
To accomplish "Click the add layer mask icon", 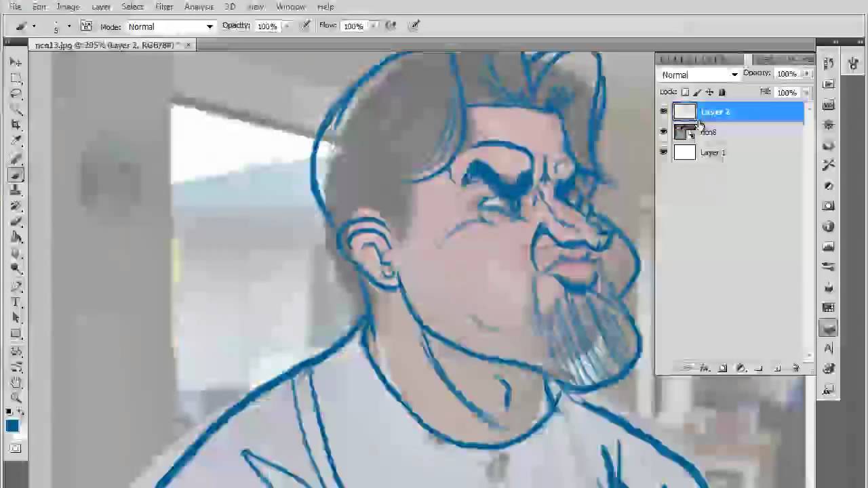I will coord(723,368).
